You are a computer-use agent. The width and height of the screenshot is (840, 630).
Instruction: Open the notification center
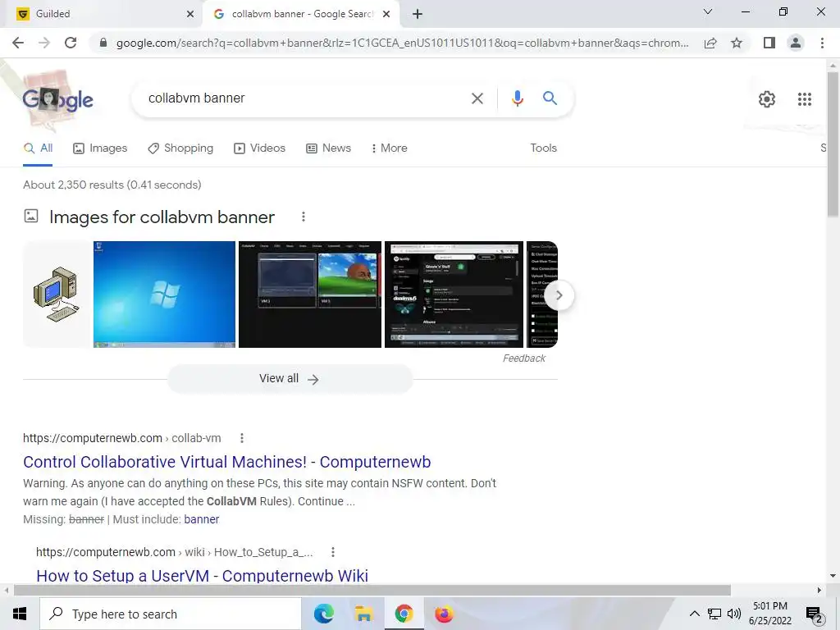coord(815,614)
